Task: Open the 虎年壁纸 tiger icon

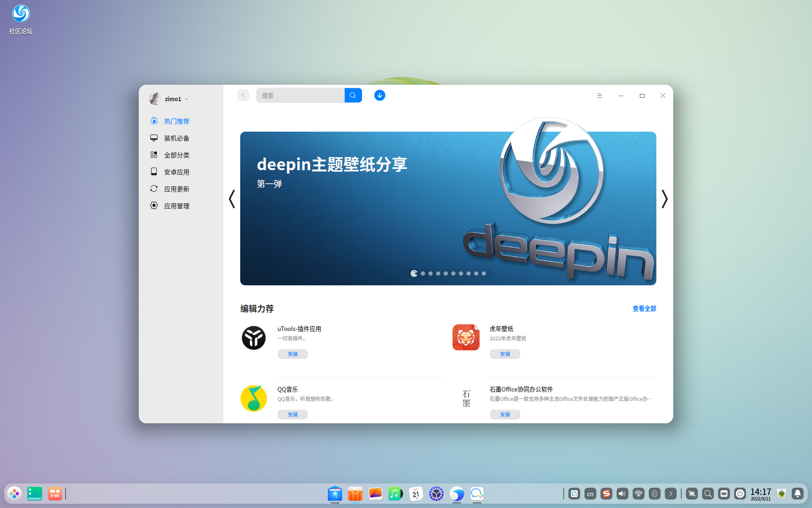Action: tap(466, 337)
